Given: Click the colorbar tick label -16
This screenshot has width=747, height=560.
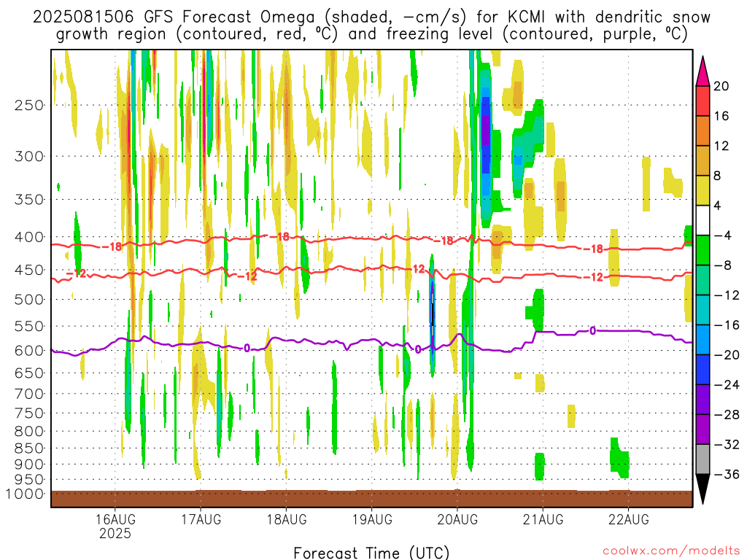Looking at the screenshot, I should click(727, 324).
